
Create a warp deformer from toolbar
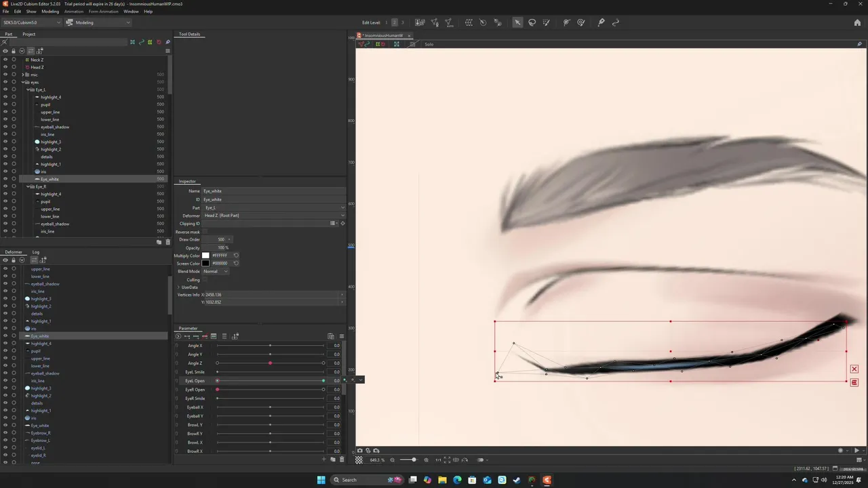coord(469,22)
